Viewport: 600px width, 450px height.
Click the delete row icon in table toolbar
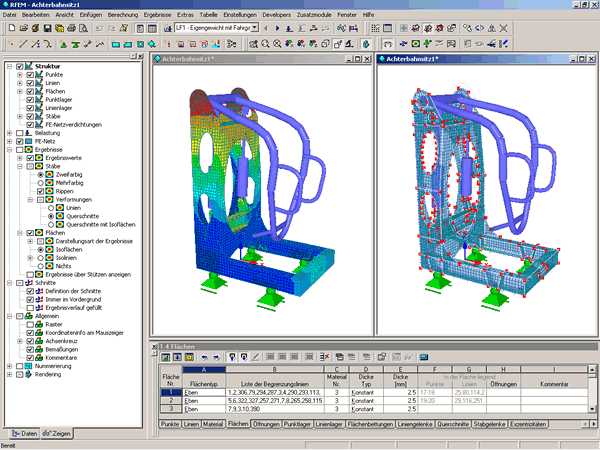(x=324, y=357)
